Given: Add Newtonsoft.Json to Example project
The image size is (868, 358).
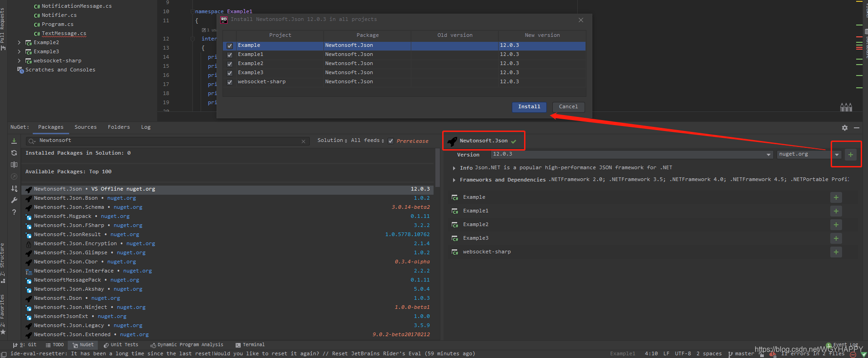Looking at the screenshot, I should pos(836,197).
